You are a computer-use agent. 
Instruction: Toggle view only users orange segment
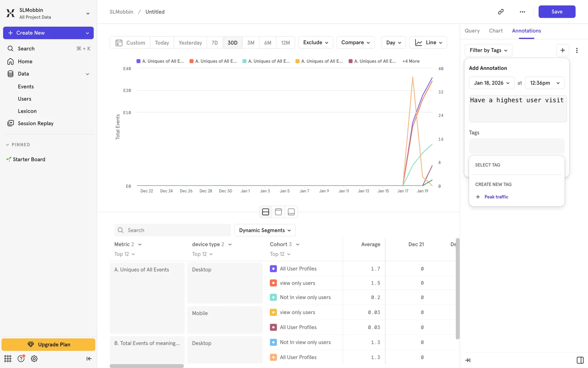273,283
